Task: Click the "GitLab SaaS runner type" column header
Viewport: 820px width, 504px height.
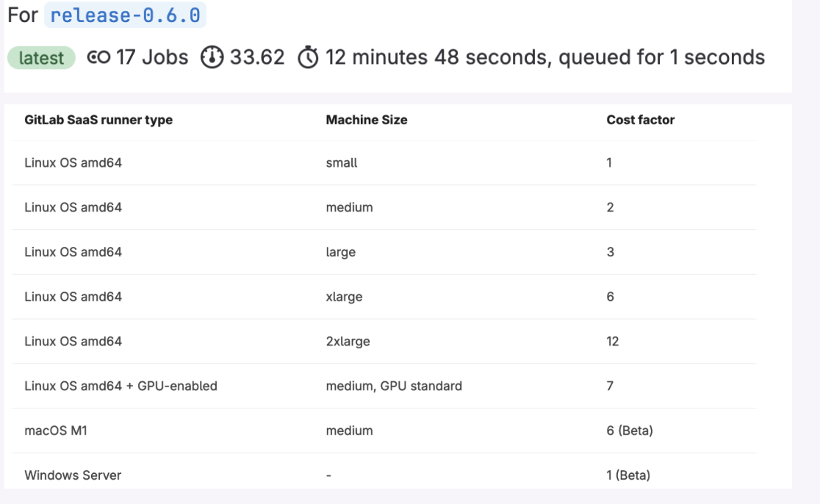Action: pos(98,120)
